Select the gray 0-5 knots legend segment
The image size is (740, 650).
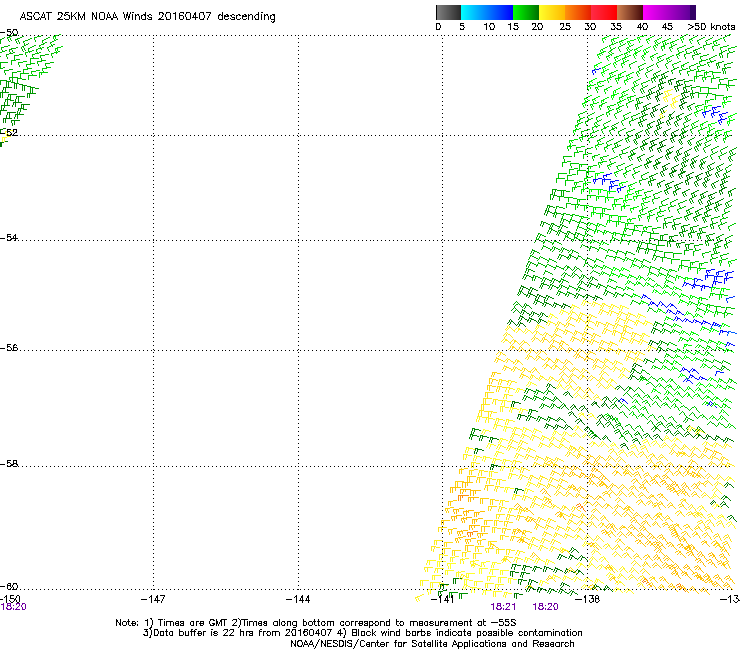[x=448, y=12]
